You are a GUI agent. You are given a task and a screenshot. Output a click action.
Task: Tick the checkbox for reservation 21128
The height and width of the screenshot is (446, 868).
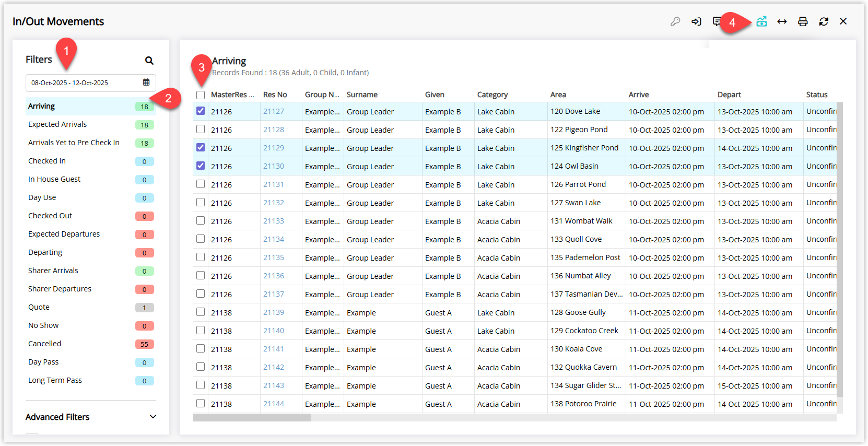point(201,129)
